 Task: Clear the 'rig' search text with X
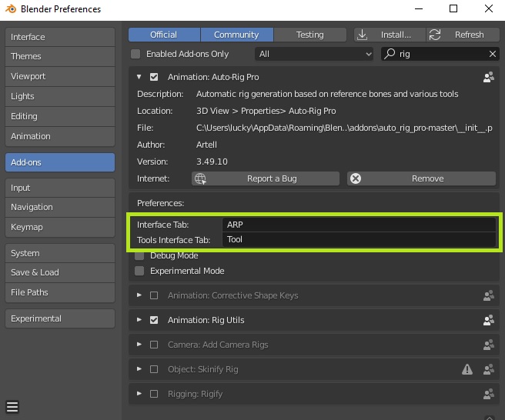point(492,54)
